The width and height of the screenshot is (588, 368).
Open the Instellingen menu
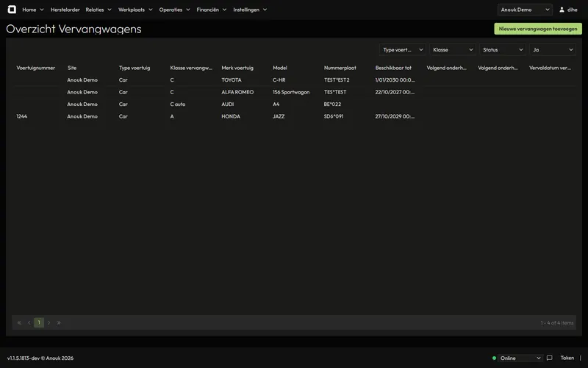[250, 10]
